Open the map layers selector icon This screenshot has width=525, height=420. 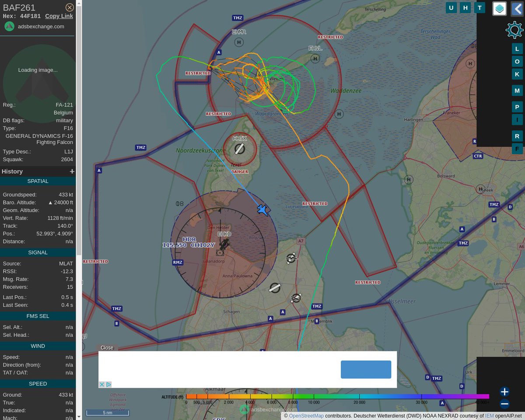499,8
